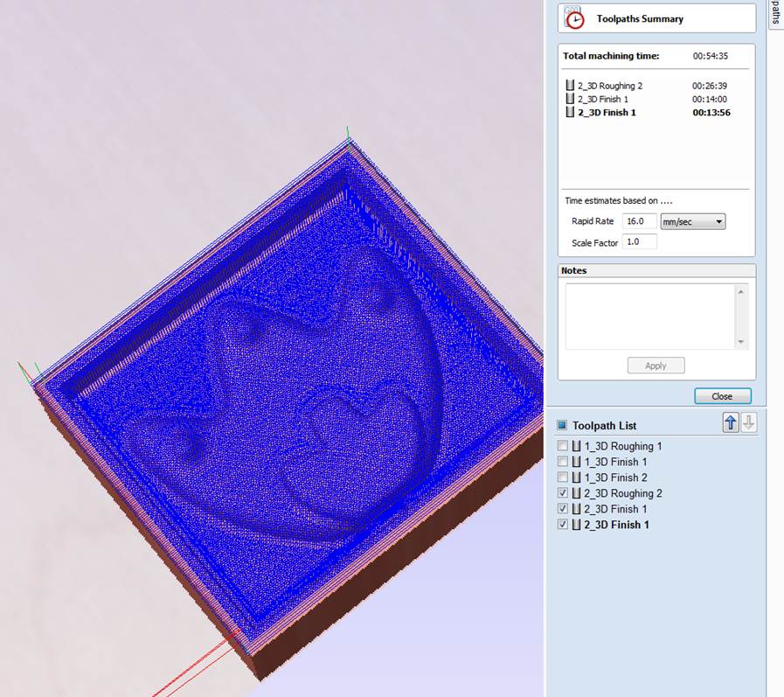The height and width of the screenshot is (697, 784).
Task: Click tool icon of 2_3D Roughing 2 in summary
Action: click(x=570, y=85)
